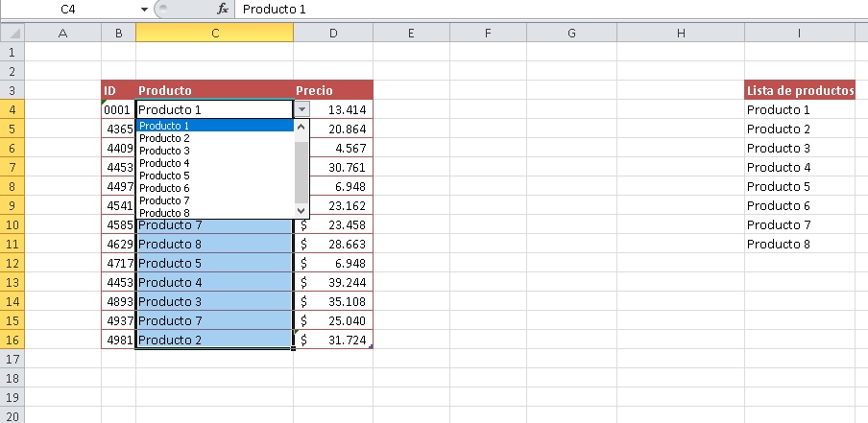
Task: Select Producto 3 in the open dropdown list
Action: coord(165,151)
